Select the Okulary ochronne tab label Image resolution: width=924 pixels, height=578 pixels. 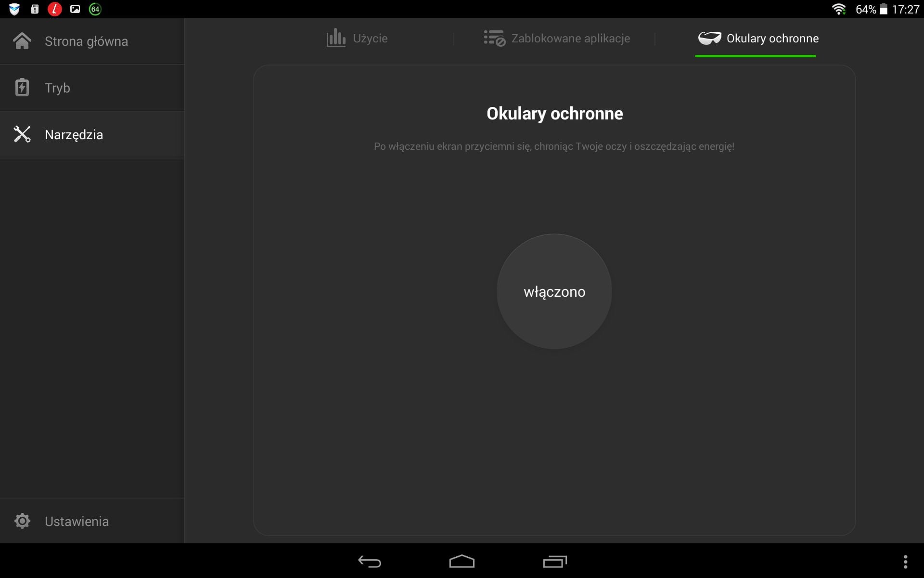[x=772, y=39]
